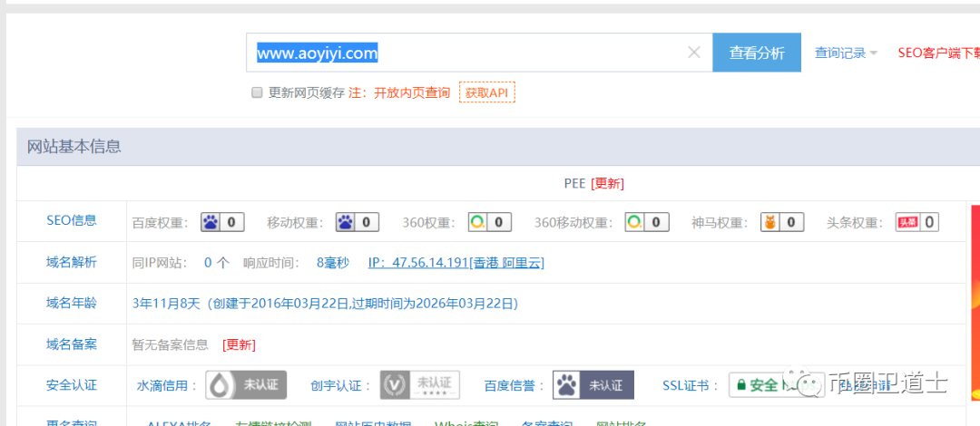Click the 获取API button

[x=487, y=92]
